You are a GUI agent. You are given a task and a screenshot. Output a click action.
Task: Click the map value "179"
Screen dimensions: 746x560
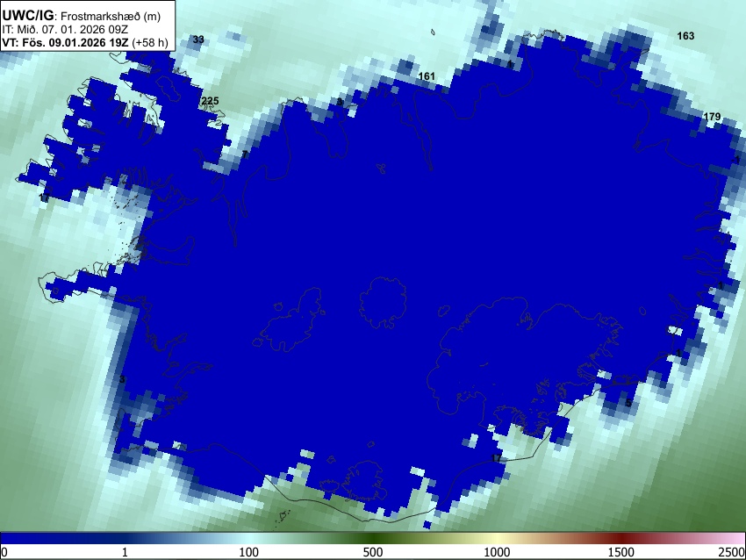point(712,117)
